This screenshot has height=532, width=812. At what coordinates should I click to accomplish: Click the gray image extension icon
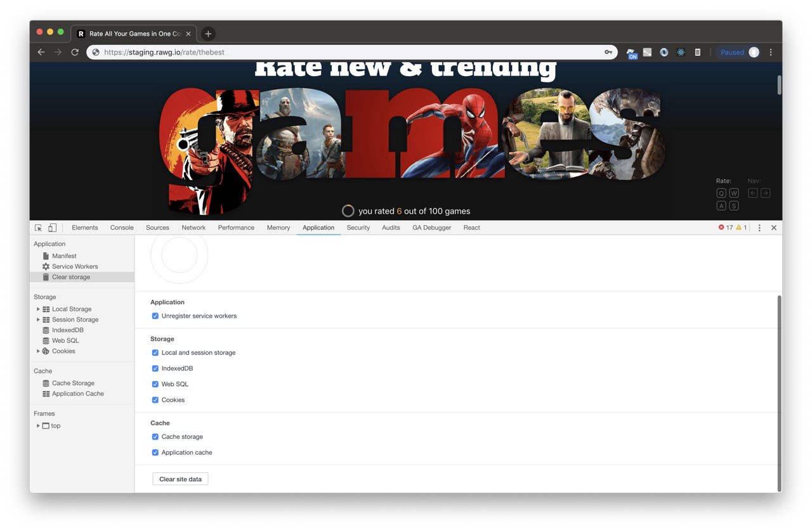(647, 53)
